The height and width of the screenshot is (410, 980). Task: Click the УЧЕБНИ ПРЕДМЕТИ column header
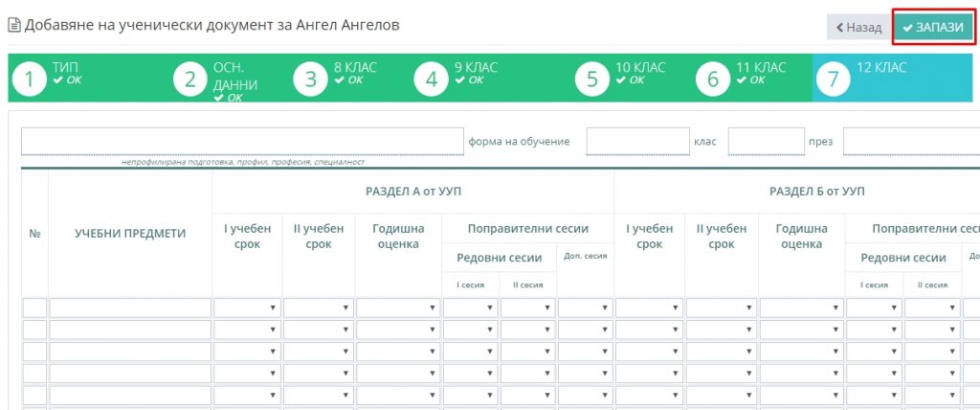130,234
